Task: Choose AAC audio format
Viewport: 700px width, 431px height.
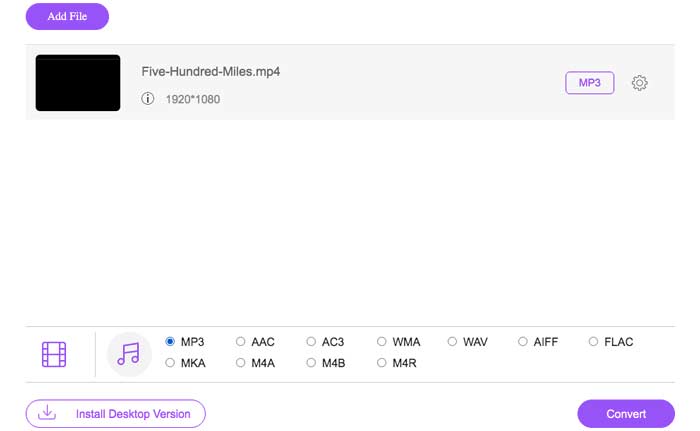Action: coord(241,342)
